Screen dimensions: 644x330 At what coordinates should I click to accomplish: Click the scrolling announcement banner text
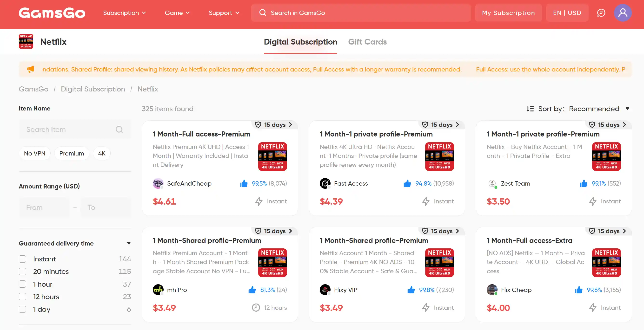(x=333, y=69)
